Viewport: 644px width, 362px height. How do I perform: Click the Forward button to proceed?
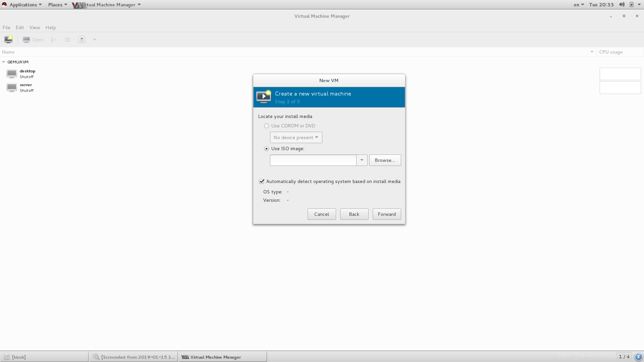(387, 214)
